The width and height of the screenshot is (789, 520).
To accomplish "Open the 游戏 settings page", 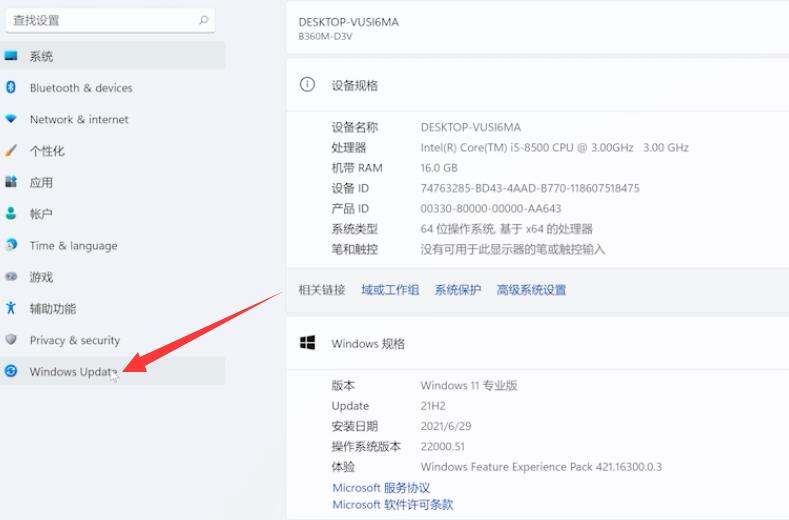I will [113, 277].
